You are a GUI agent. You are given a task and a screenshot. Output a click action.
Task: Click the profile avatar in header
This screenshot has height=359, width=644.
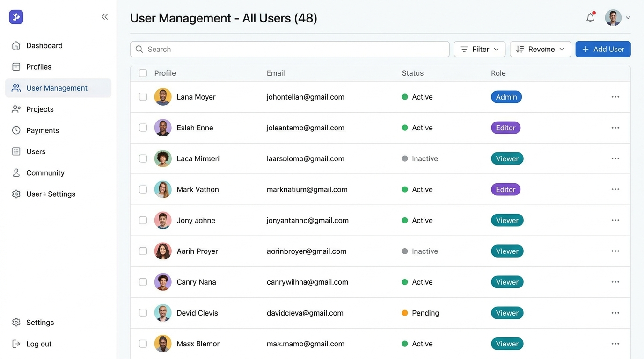pyautogui.click(x=613, y=18)
